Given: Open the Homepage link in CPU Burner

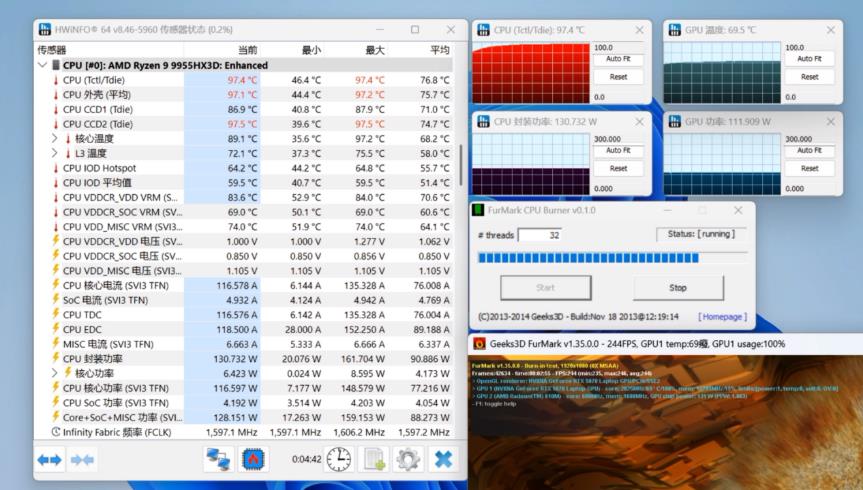Looking at the screenshot, I should click(x=723, y=317).
